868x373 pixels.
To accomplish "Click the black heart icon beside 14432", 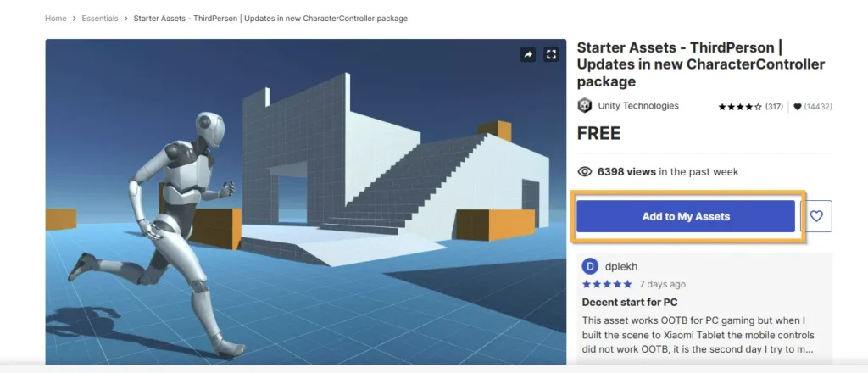I will [797, 107].
